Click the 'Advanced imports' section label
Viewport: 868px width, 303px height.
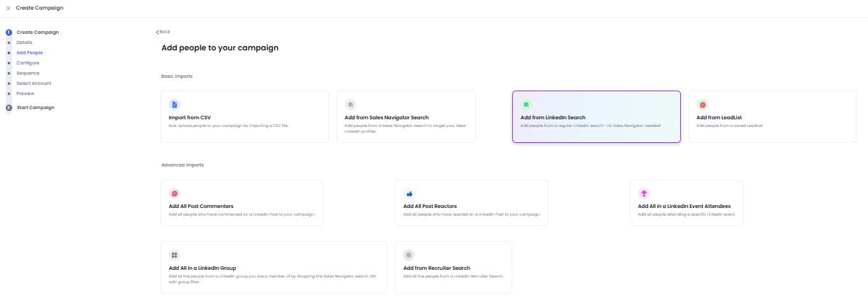point(183,165)
